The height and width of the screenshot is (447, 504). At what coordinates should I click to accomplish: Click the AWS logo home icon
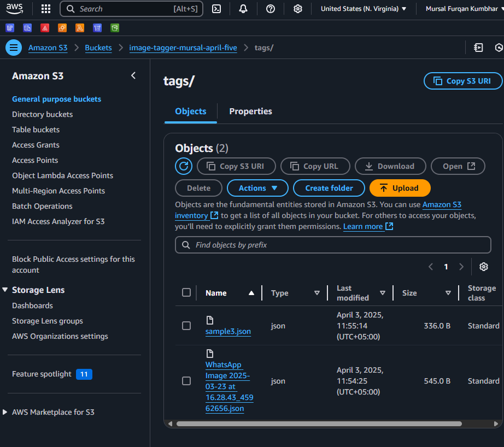tap(14, 9)
